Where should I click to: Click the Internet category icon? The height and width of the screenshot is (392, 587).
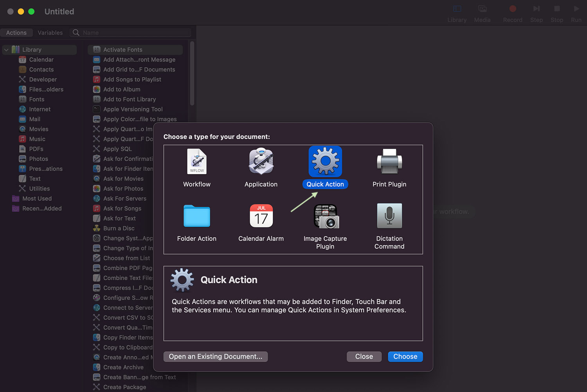23,109
